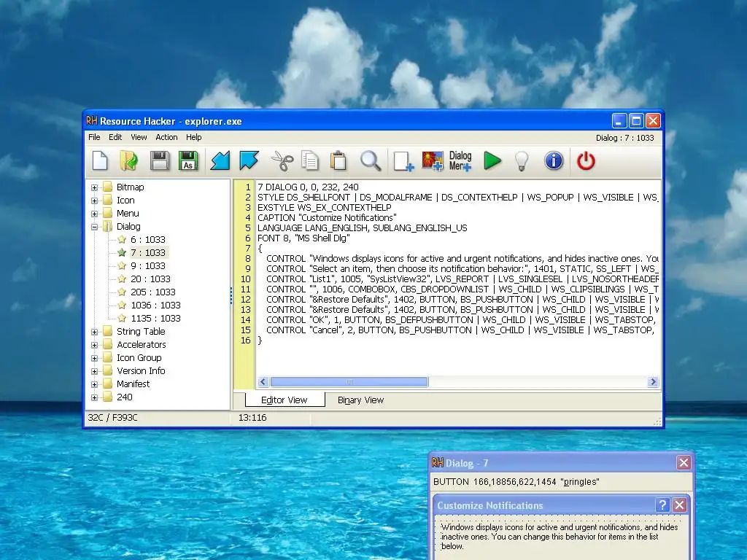This screenshot has height=560, width=747.
Task: Select dialog resource 7 : 1033
Action: [147, 252]
